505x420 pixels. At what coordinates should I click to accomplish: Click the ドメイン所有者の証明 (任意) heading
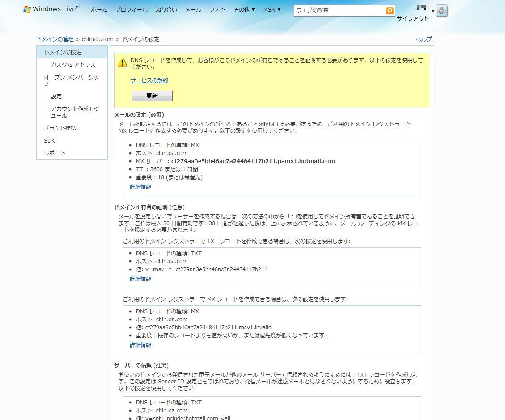pyautogui.click(x=149, y=207)
